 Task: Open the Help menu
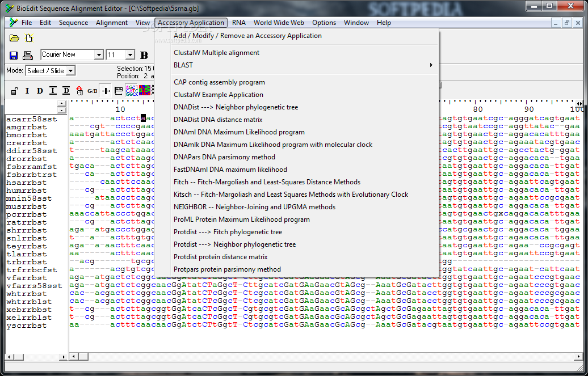click(x=384, y=23)
